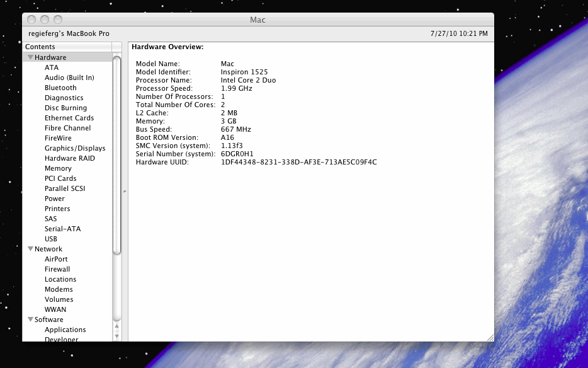This screenshot has height=368, width=588.
Task: Select Locations under Network
Action: coord(60,279)
